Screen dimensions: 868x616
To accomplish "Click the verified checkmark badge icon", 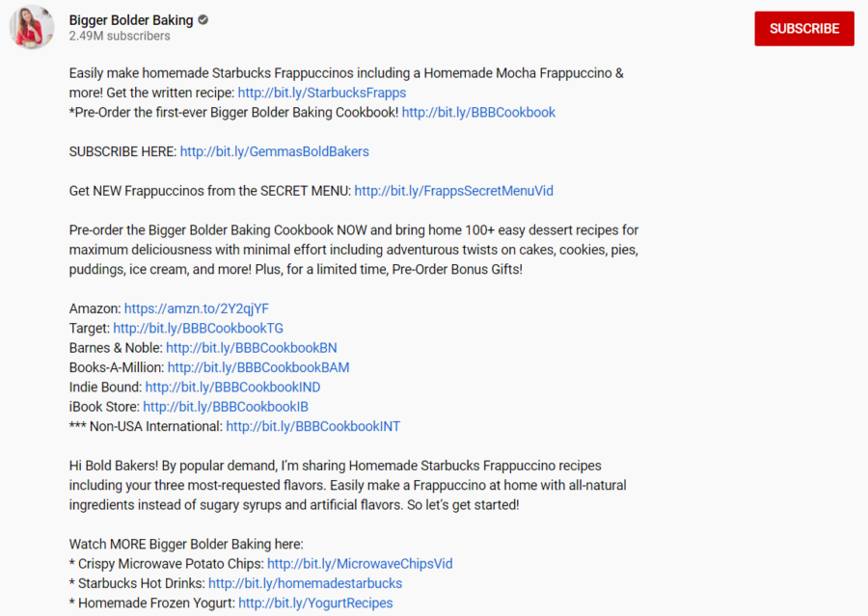I will (x=204, y=20).
